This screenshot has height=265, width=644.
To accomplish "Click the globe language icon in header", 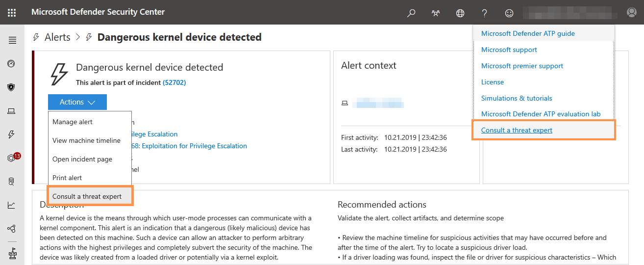I will tap(460, 13).
